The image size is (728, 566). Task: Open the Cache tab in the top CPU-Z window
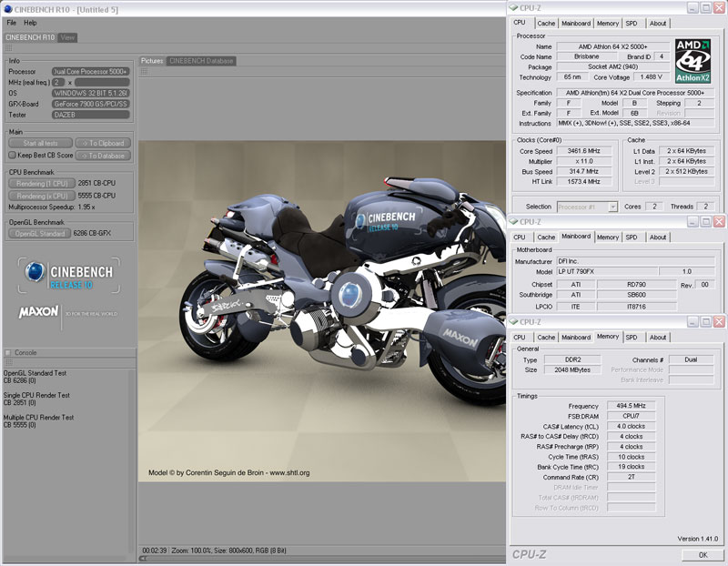(546, 24)
